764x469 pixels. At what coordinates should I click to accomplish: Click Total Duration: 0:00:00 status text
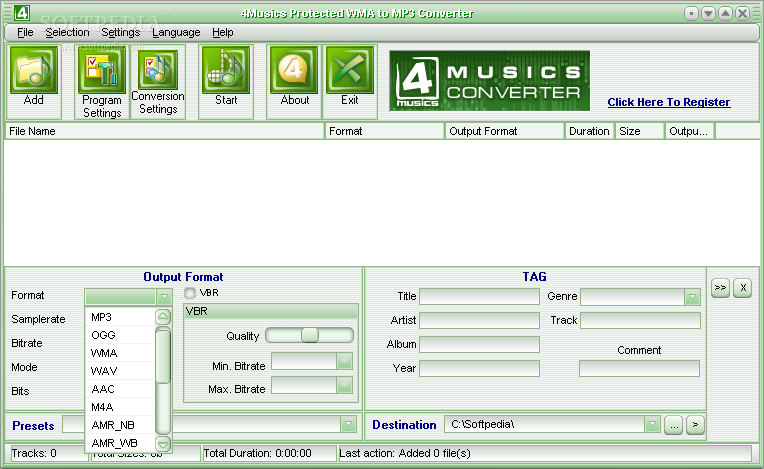pos(257,453)
